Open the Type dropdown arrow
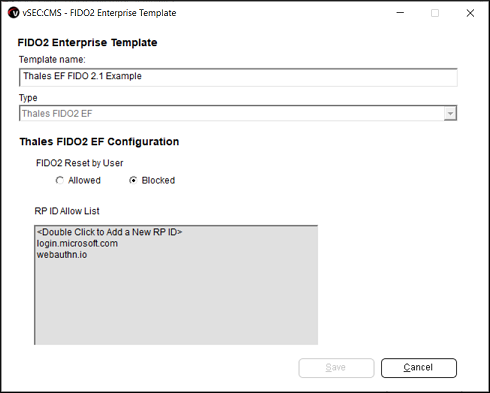Screen dimensions: 490x393 pyautogui.click(x=450, y=113)
